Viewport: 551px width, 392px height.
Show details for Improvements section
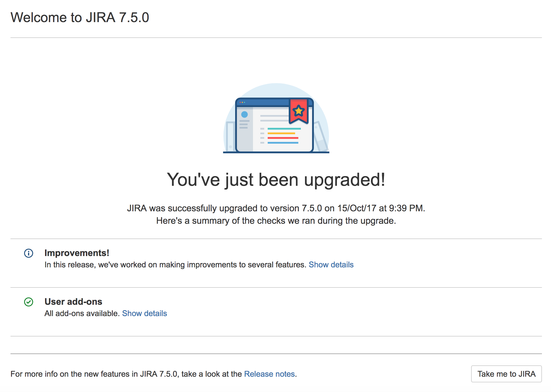point(331,265)
